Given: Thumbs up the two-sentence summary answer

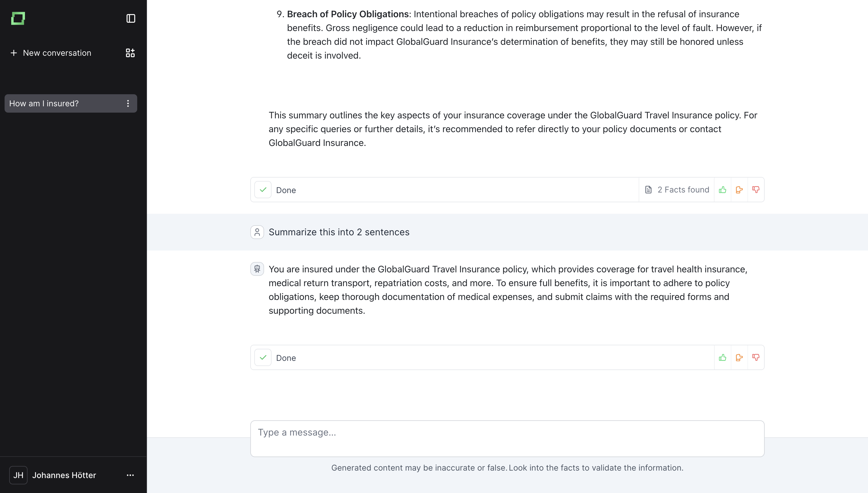Looking at the screenshot, I should click(x=722, y=358).
